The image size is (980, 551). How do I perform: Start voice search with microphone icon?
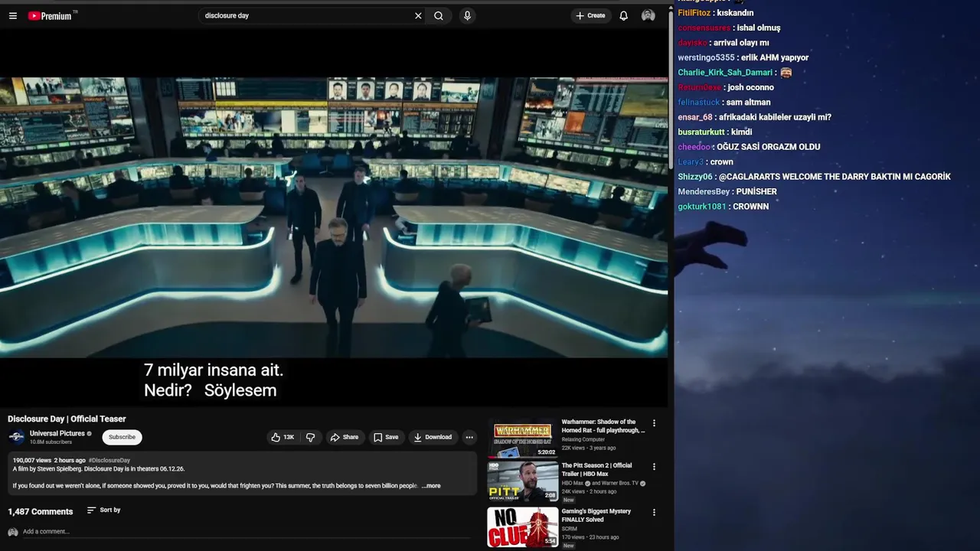click(467, 15)
